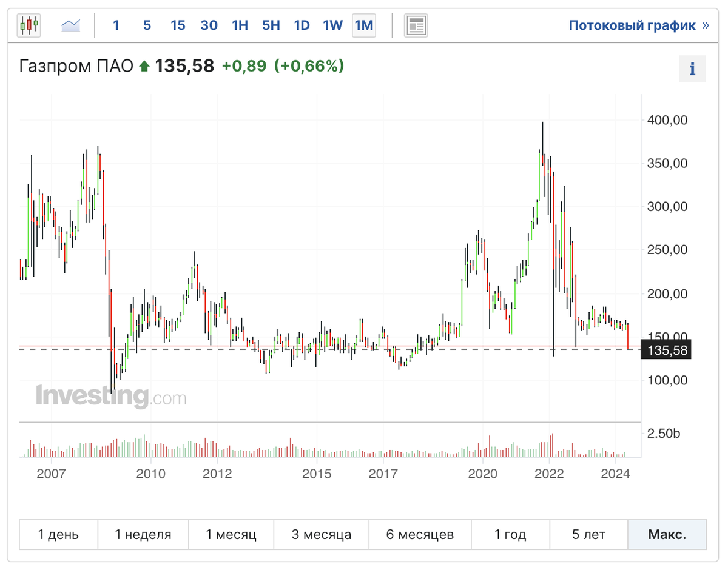The width and height of the screenshot is (728, 570).
Task: Show the 6 месяцев range
Action: [x=420, y=535]
